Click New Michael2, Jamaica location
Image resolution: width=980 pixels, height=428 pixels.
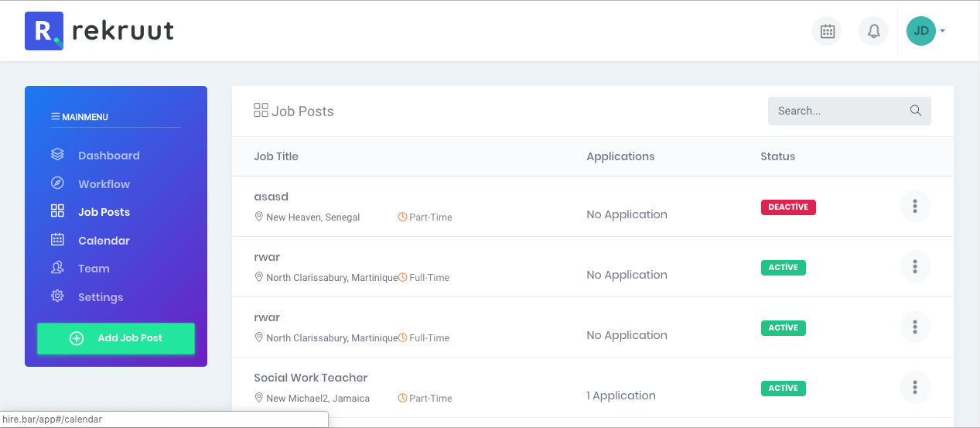point(318,399)
